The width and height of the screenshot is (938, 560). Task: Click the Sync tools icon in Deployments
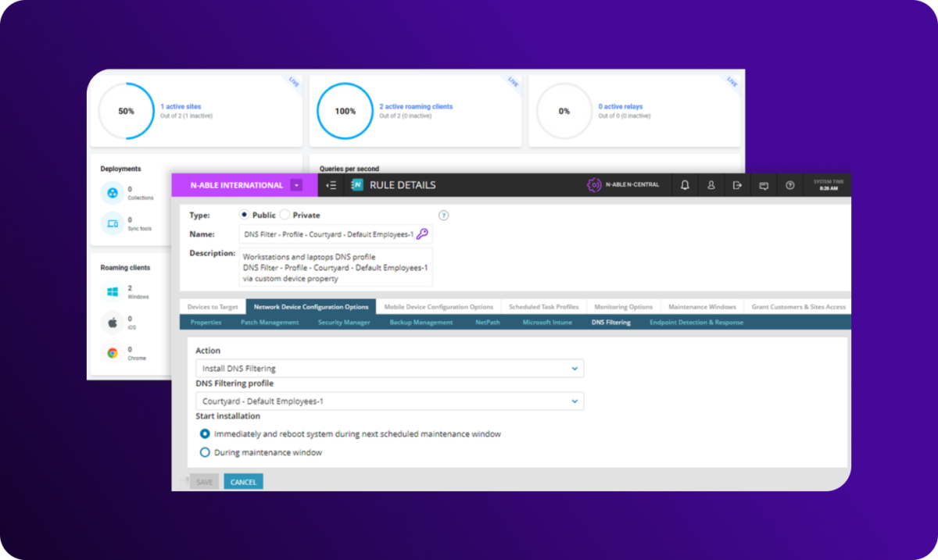(x=113, y=224)
